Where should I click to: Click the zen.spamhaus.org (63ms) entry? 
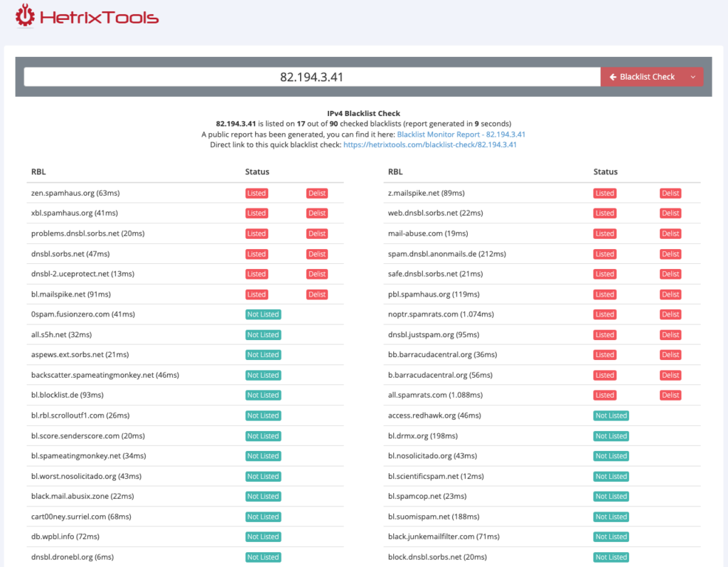[75, 193]
